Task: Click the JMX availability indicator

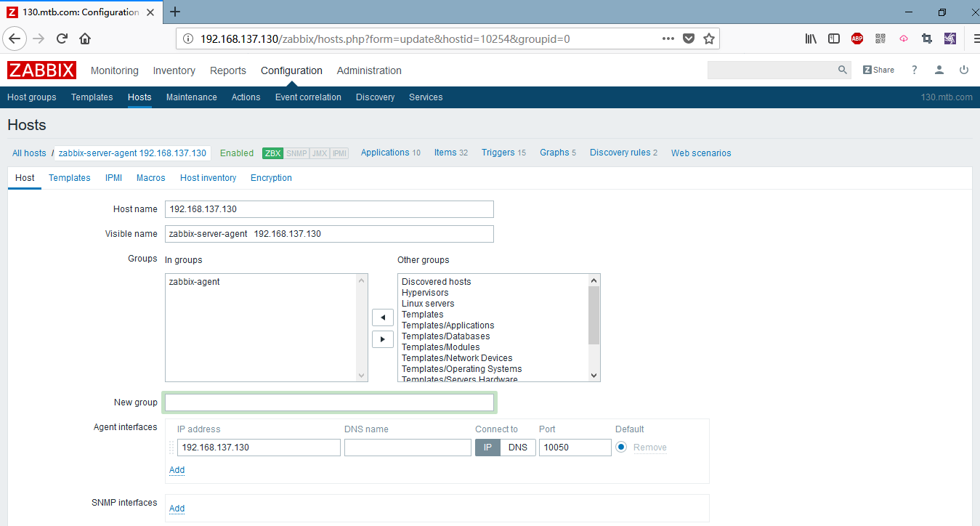Action: point(320,153)
